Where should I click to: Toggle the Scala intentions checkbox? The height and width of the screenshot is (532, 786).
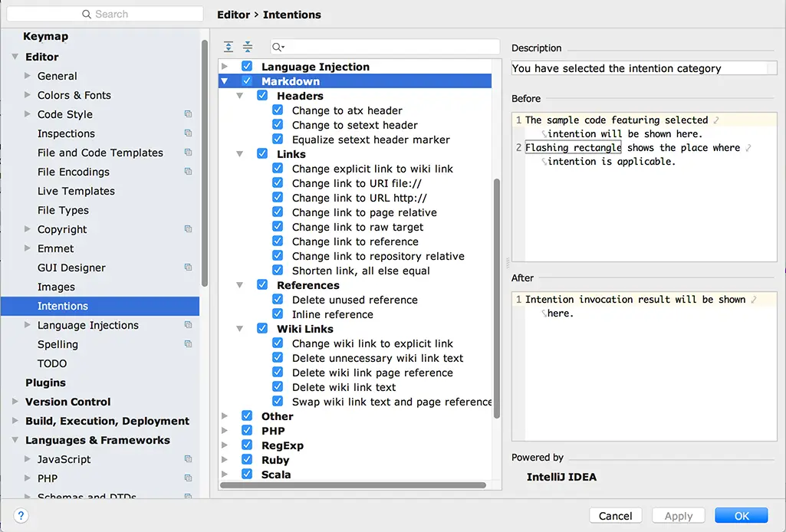(247, 474)
